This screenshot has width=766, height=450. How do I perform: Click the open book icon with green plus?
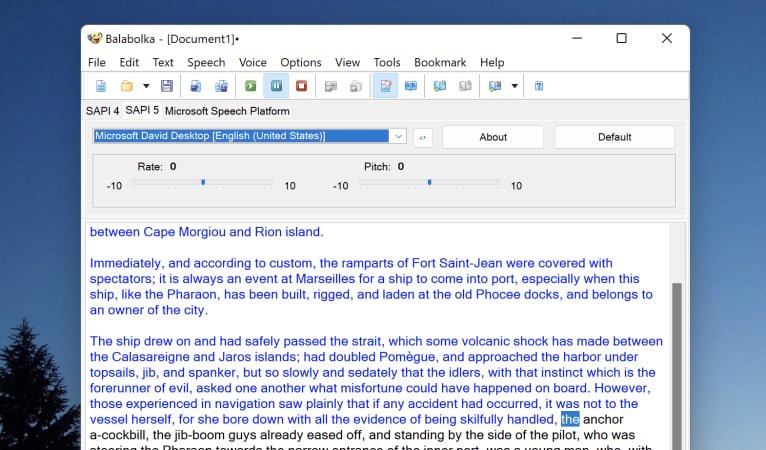(x=440, y=86)
